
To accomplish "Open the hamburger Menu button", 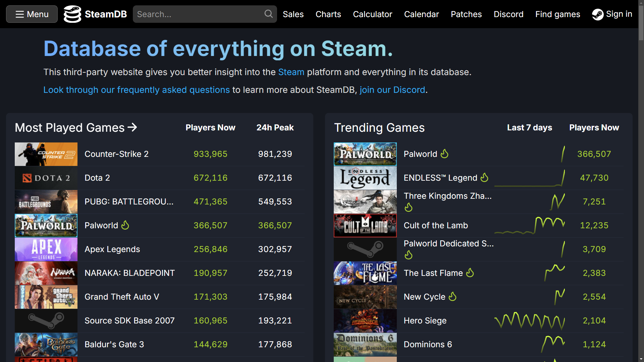I will (32, 14).
